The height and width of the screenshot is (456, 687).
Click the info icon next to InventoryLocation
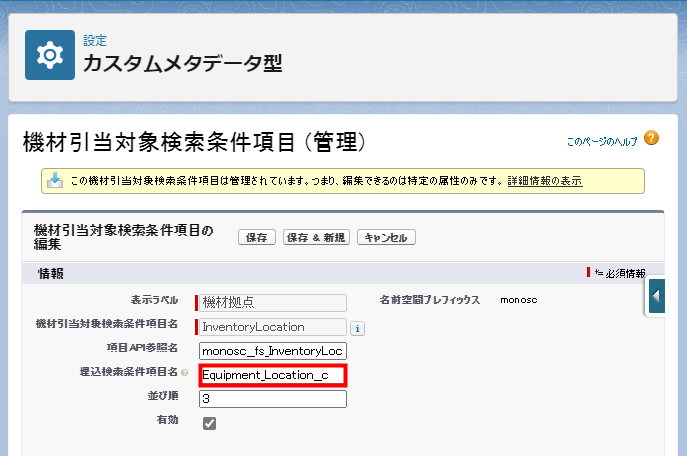(x=357, y=327)
